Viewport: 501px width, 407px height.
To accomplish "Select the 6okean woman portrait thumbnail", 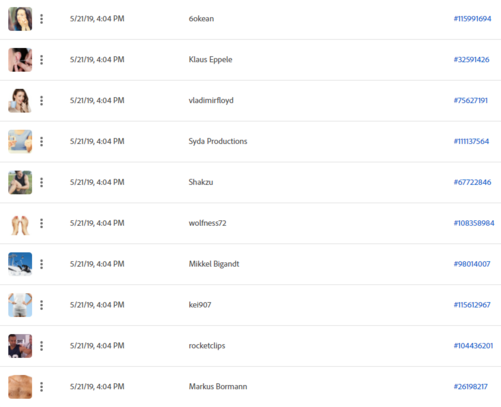I will coord(20,19).
